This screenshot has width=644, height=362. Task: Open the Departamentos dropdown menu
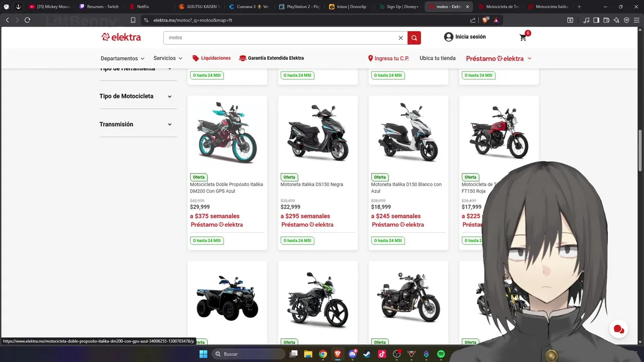coord(122,58)
